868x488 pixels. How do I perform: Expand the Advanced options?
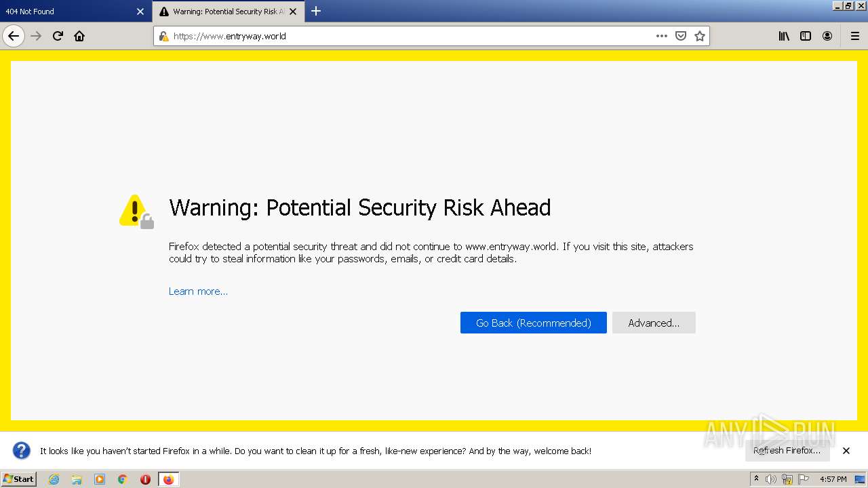654,323
